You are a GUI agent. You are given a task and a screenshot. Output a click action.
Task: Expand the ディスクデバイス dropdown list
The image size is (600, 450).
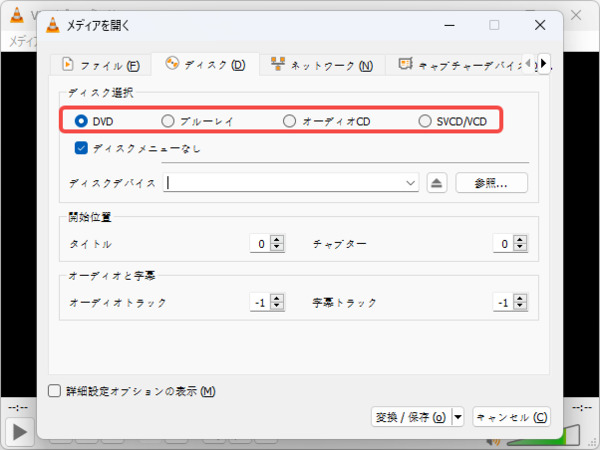[411, 183]
